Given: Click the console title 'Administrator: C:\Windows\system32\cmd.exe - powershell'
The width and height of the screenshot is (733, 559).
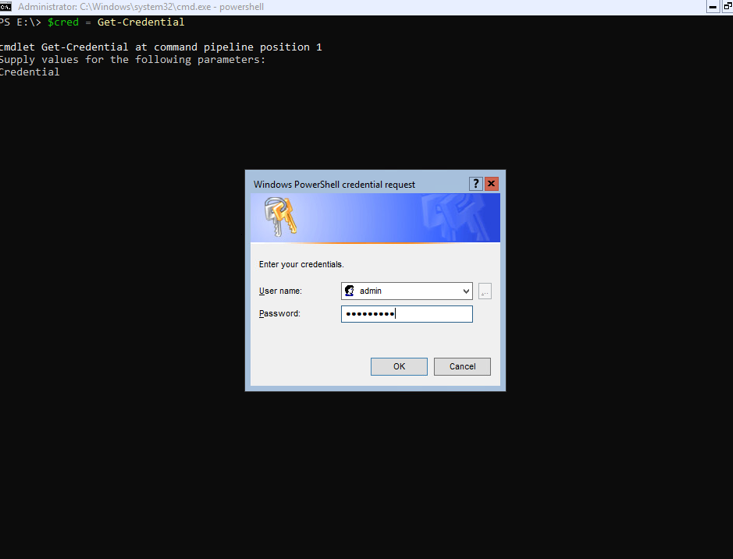Looking at the screenshot, I should point(141,7).
